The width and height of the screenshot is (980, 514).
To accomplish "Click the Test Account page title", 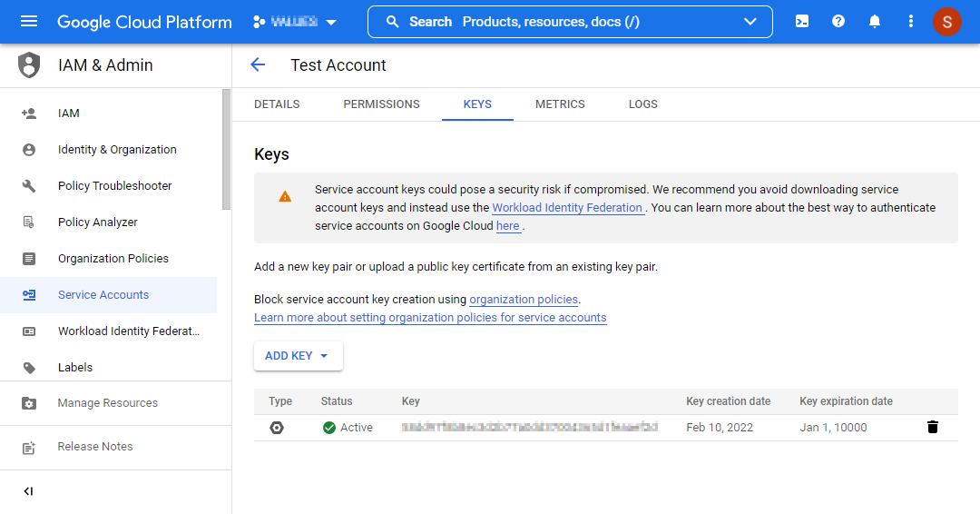I will pyautogui.click(x=338, y=65).
